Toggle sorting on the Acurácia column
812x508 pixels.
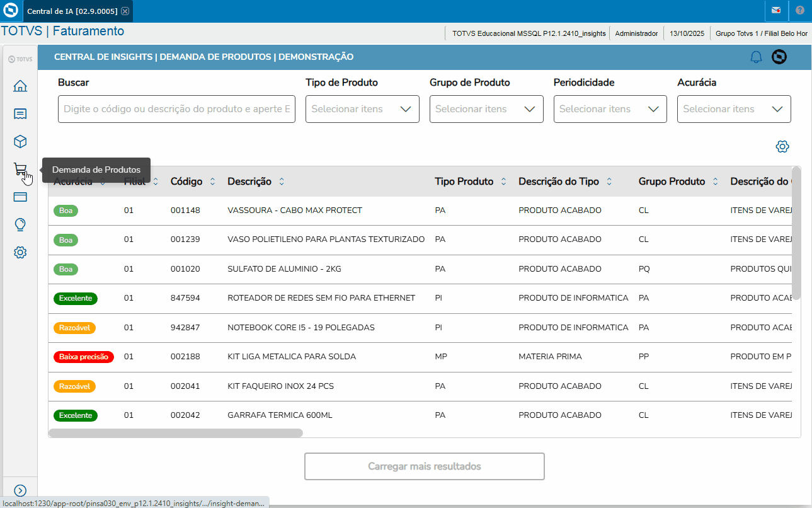click(103, 181)
